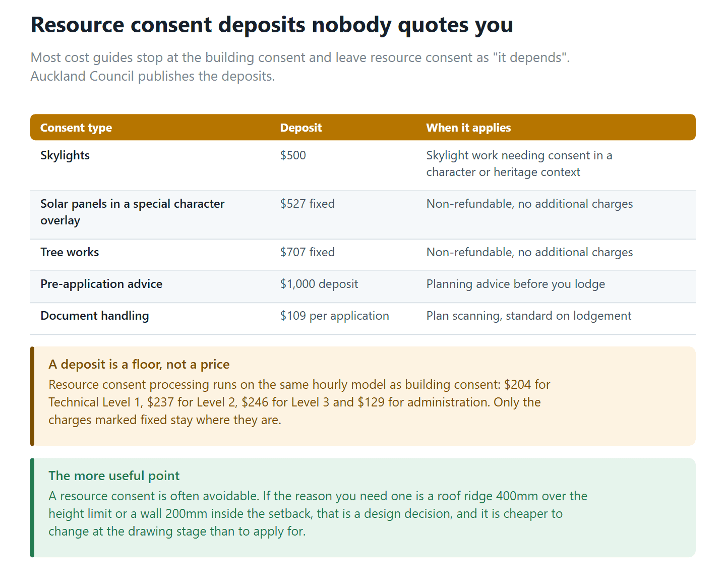726x588 pixels.
Task: Select the "Tree works" row label
Action: (70, 252)
